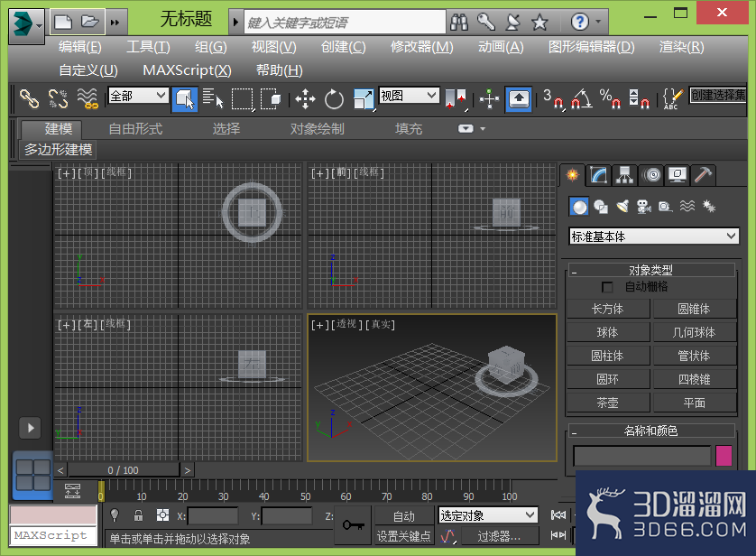Click the favorites star icon
The image size is (756, 556).
click(539, 22)
